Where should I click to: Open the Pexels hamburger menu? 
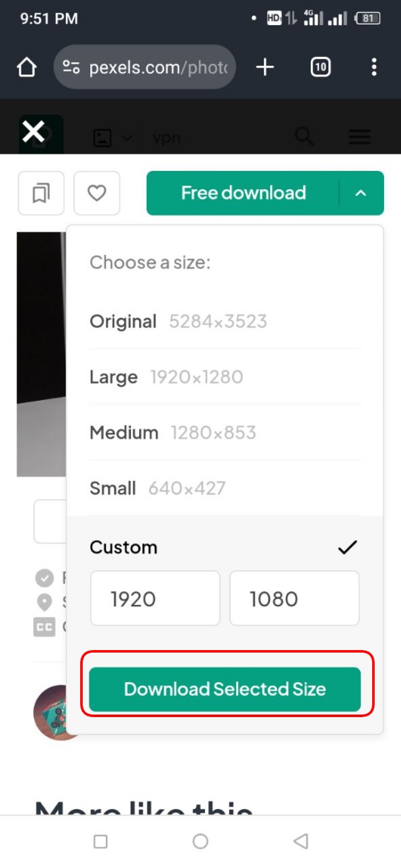point(359,137)
